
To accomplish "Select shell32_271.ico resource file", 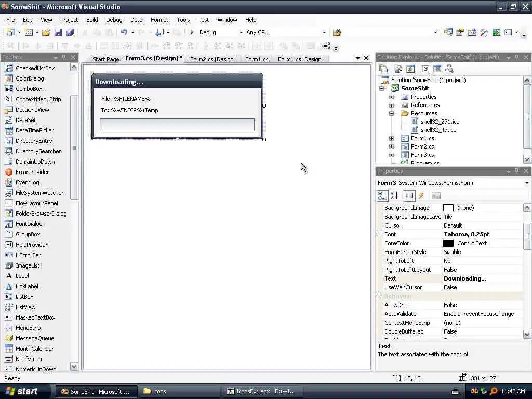I will coord(440,122).
